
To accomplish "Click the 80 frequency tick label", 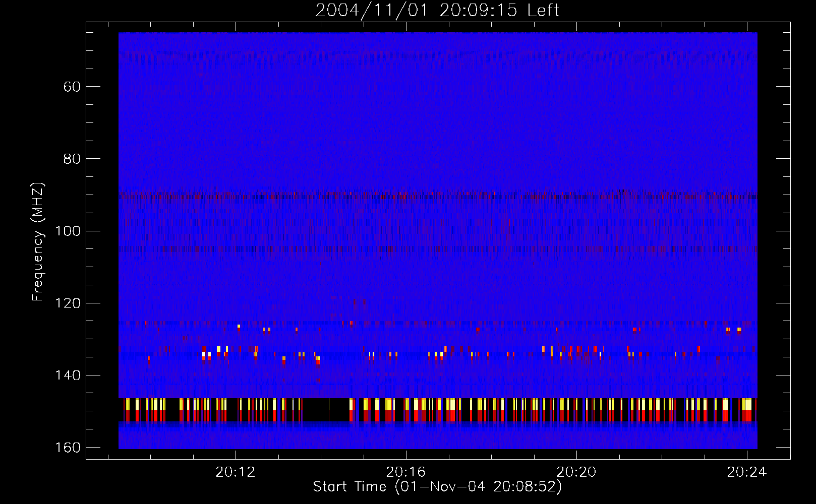I will click(x=72, y=159).
